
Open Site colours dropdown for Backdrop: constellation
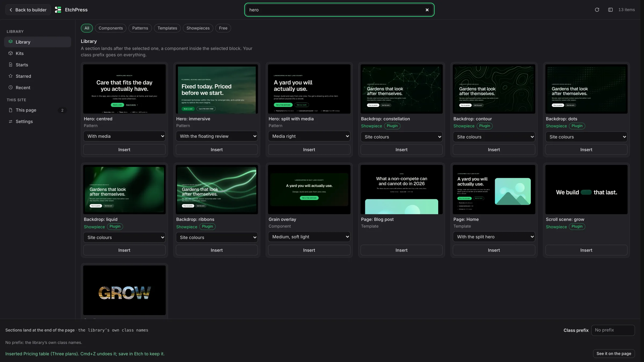pyautogui.click(x=401, y=137)
